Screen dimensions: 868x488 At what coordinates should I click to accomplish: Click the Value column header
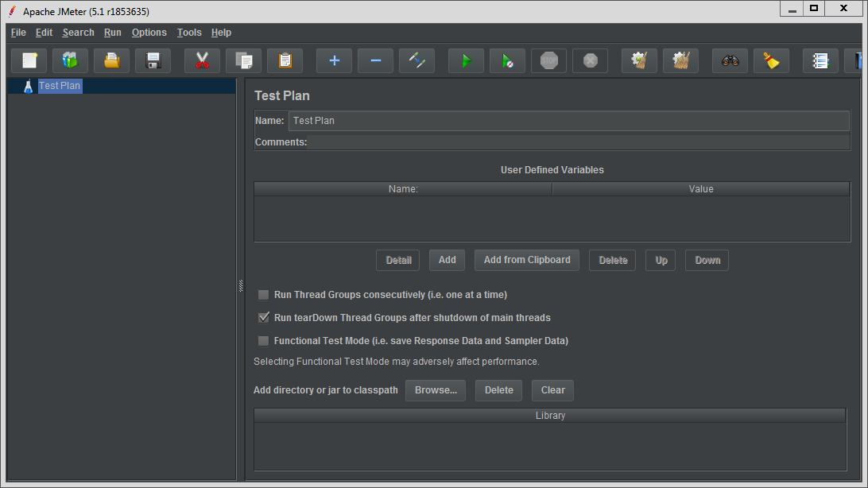pyautogui.click(x=701, y=189)
